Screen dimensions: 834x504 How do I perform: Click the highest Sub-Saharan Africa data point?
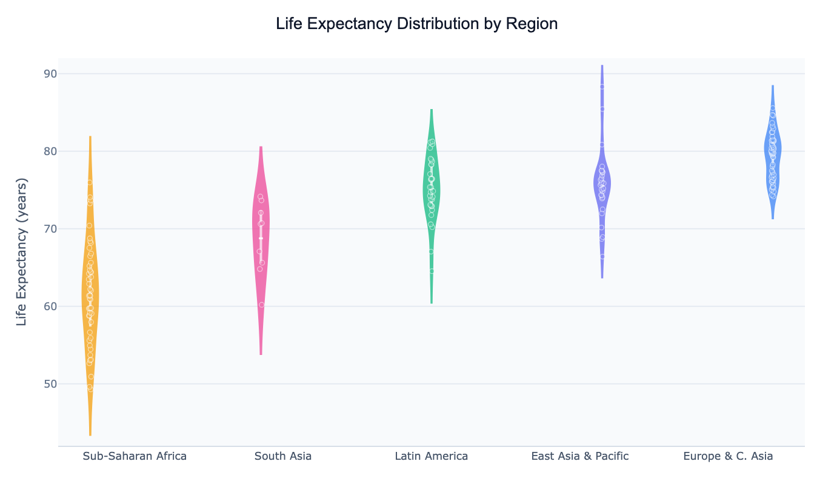pos(90,182)
